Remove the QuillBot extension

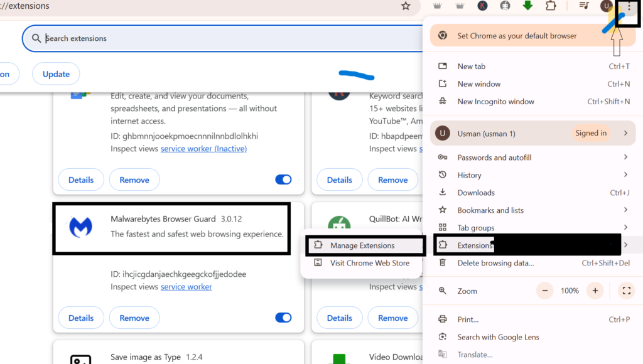393,318
